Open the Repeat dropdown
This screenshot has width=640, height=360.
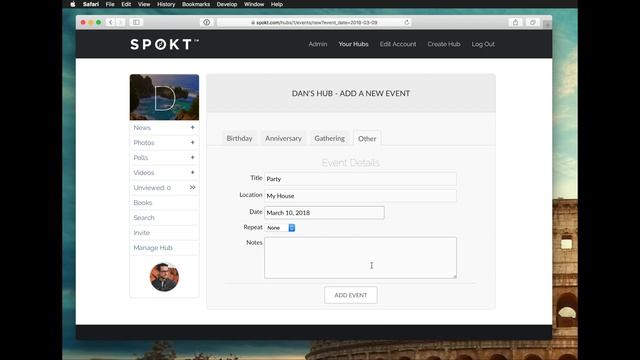pyautogui.click(x=280, y=228)
